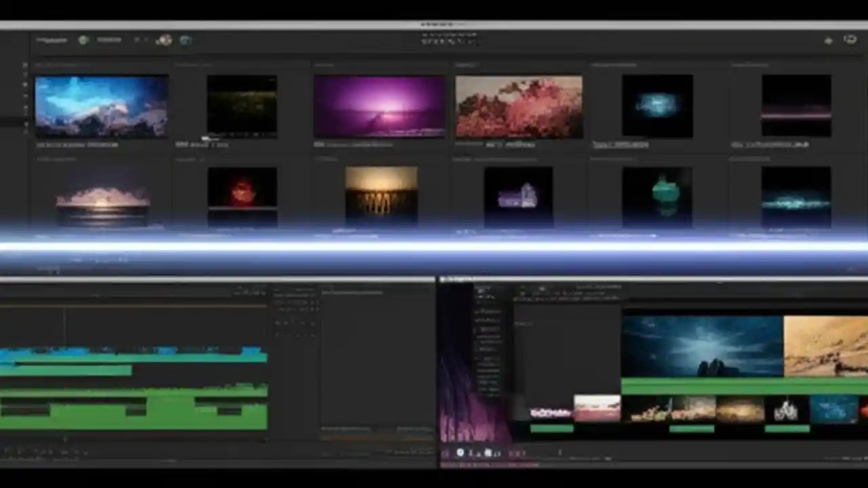Click the round avatar icon near the project name

click(165, 39)
